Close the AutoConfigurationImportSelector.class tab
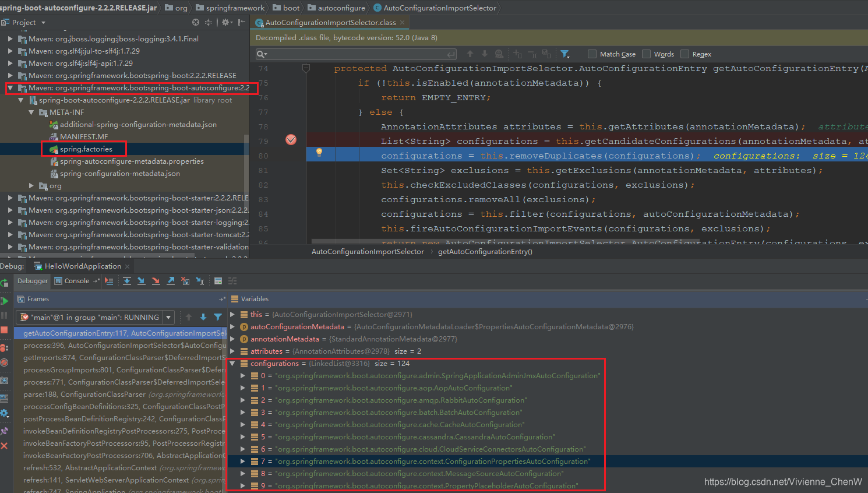 pyautogui.click(x=403, y=23)
